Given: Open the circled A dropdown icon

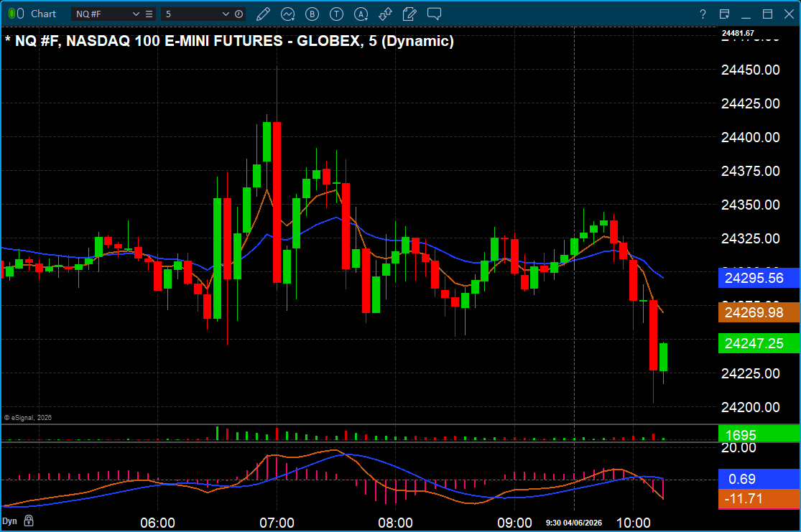Looking at the screenshot, I should (361, 14).
